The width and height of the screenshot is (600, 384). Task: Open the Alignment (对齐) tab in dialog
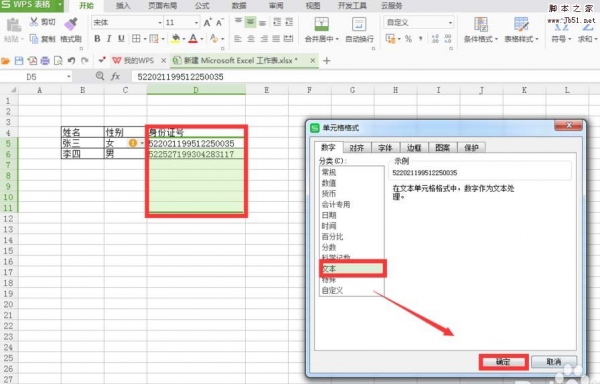tap(357, 148)
